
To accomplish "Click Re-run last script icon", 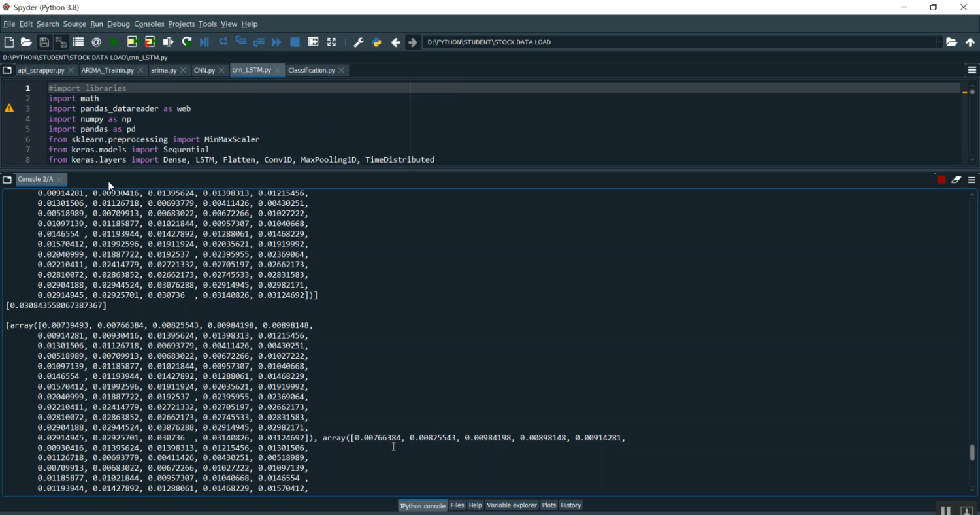I will click(187, 42).
